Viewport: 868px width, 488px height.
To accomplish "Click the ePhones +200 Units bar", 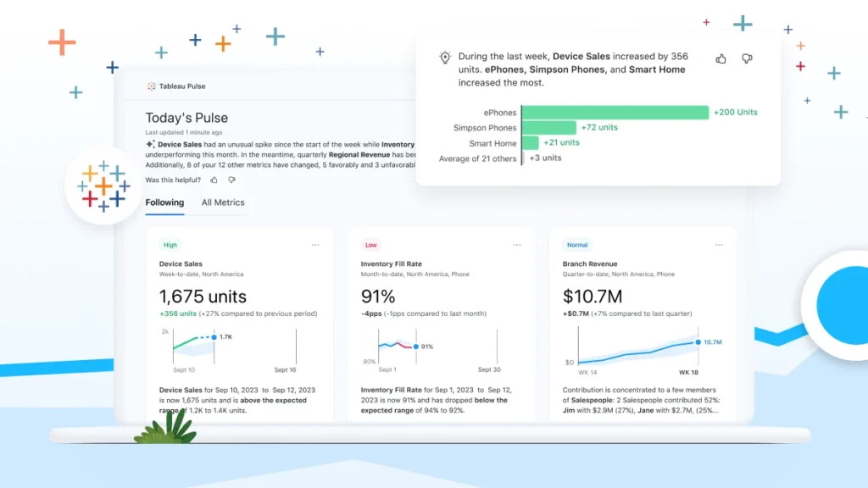I will (x=616, y=112).
